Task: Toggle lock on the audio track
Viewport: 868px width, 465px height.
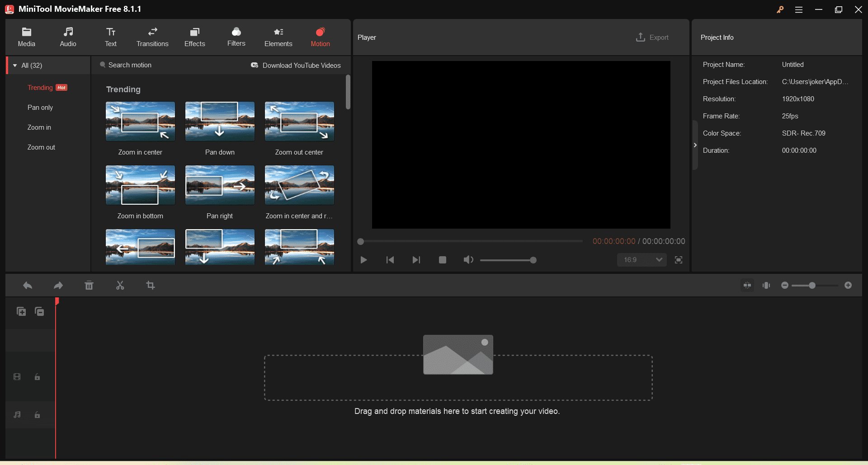Action: pos(38,415)
